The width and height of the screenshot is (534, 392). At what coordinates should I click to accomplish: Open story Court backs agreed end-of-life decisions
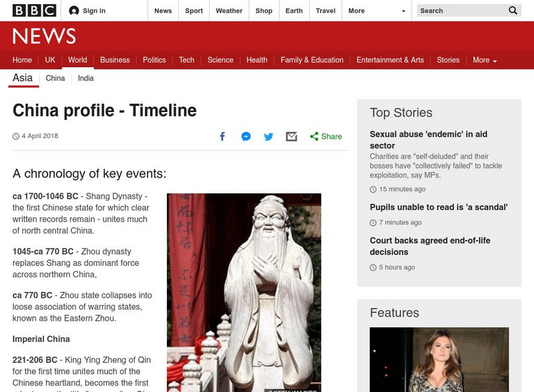tap(430, 246)
